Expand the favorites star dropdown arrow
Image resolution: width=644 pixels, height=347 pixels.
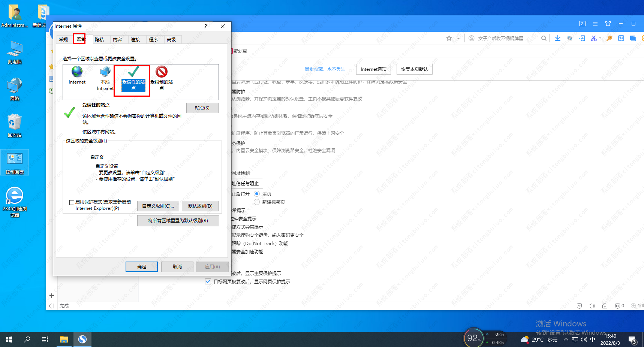click(458, 38)
